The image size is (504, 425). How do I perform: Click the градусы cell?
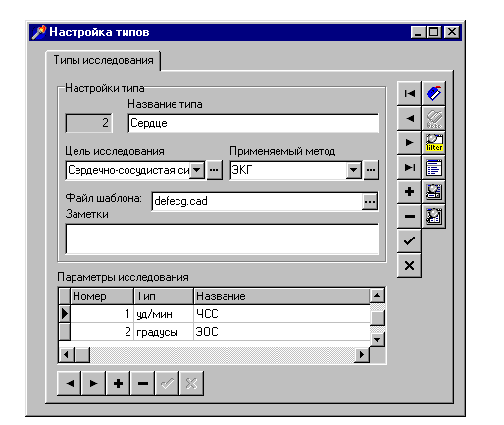pyautogui.click(x=164, y=332)
